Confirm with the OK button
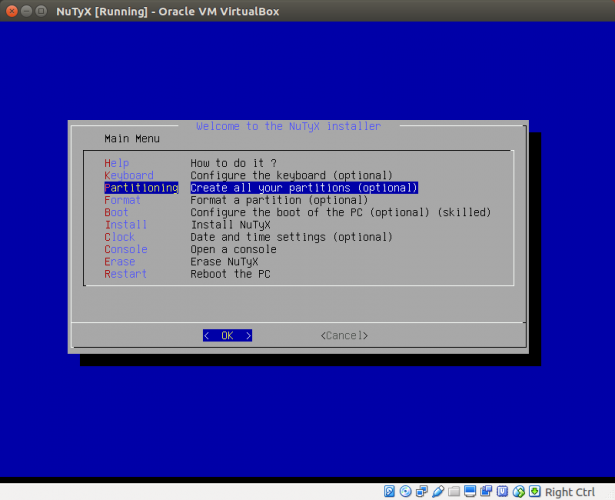Screen dimensions: 615x500 [227, 335]
